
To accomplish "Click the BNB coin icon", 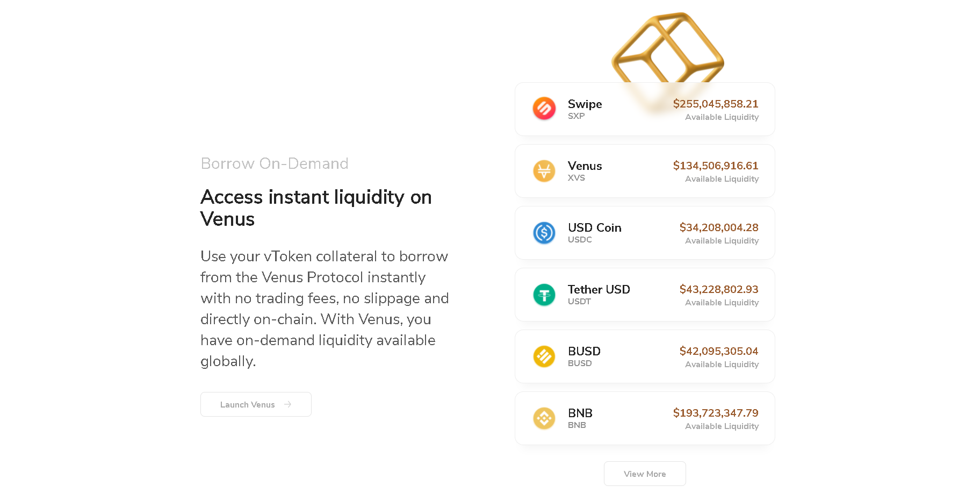I will (x=544, y=418).
